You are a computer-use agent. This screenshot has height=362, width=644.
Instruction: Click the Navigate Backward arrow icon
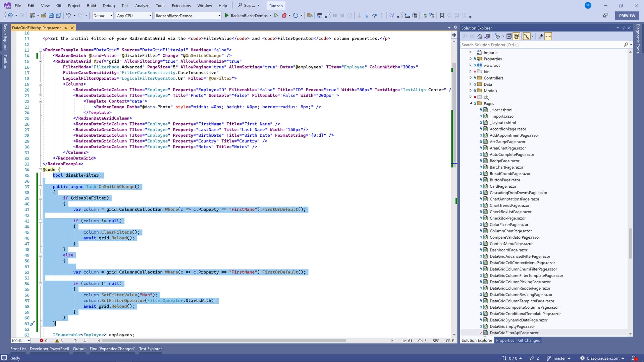[x=10, y=15]
